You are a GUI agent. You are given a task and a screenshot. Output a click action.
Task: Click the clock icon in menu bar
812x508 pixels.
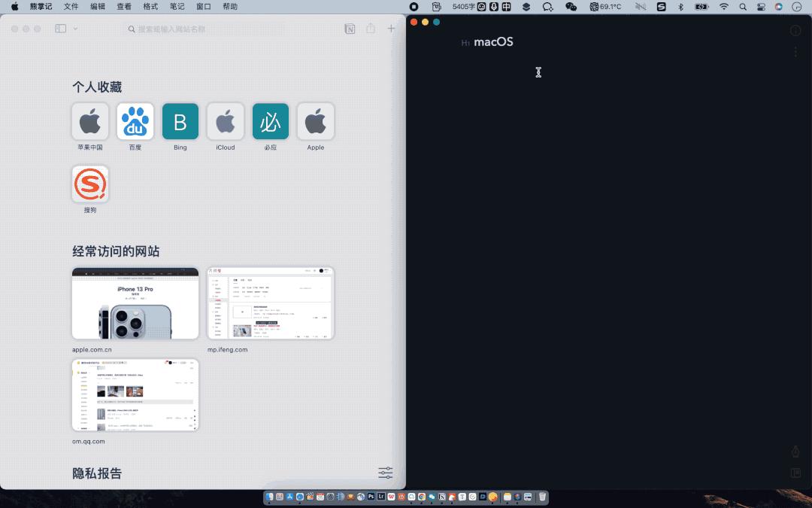pyautogui.click(x=796, y=7)
